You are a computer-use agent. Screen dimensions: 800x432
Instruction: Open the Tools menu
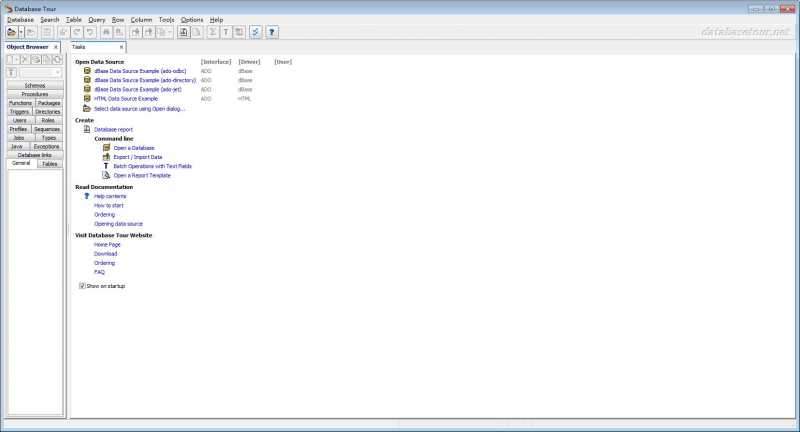point(166,20)
